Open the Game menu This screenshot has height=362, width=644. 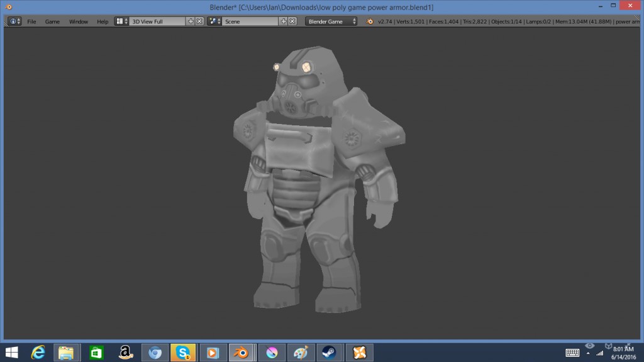[52, 21]
